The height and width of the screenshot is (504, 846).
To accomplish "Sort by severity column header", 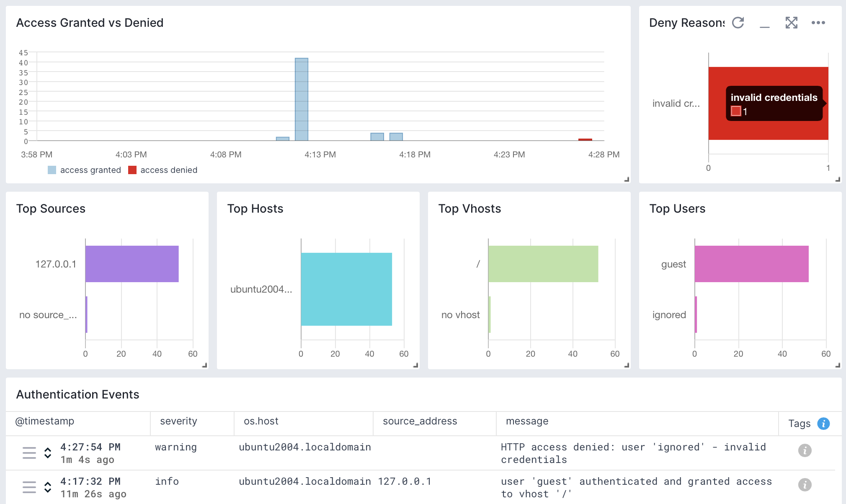I will [178, 421].
